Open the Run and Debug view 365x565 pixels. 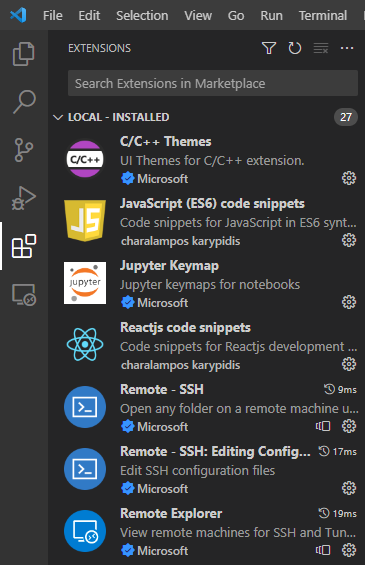point(24,198)
